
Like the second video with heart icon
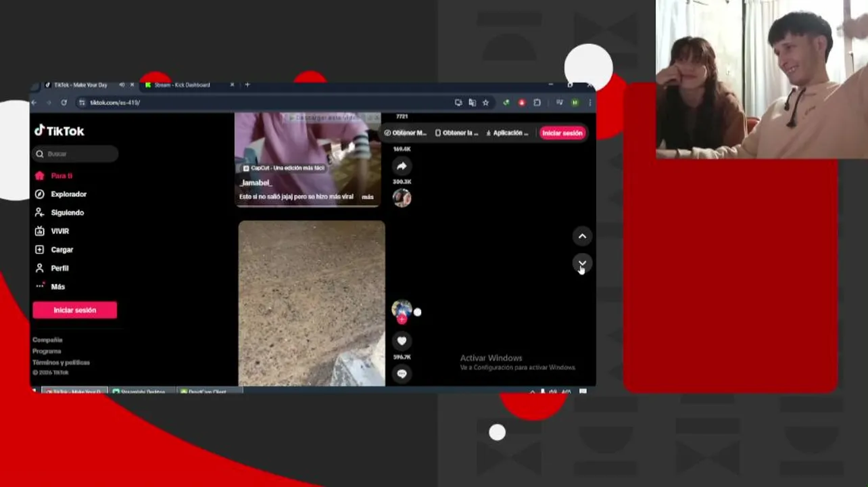[x=402, y=341]
